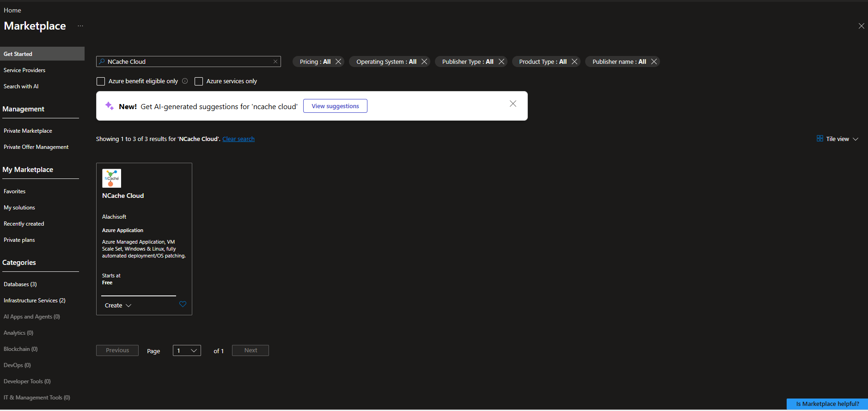Filter by Databases (3) category
The height and width of the screenshot is (411, 868).
click(x=20, y=284)
